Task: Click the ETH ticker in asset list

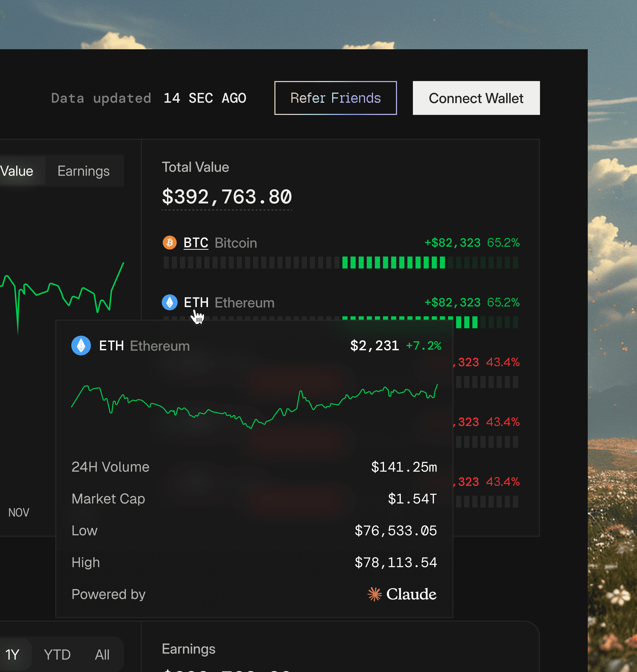Action: point(196,302)
